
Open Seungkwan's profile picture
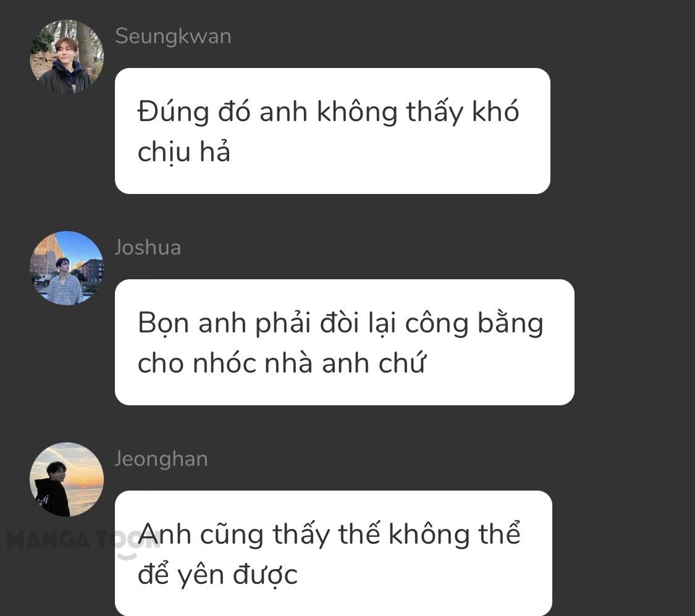coord(67,57)
